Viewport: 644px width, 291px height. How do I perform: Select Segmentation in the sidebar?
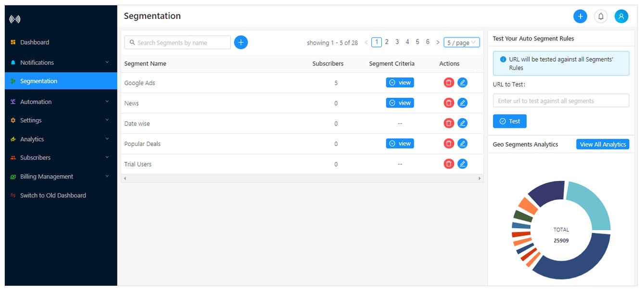pyautogui.click(x=61, y=81)
